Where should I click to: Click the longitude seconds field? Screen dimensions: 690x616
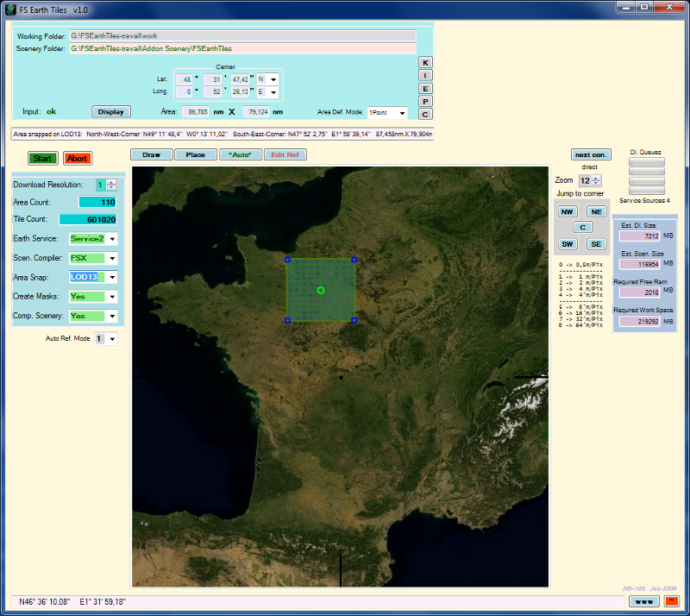pos(241,92)
